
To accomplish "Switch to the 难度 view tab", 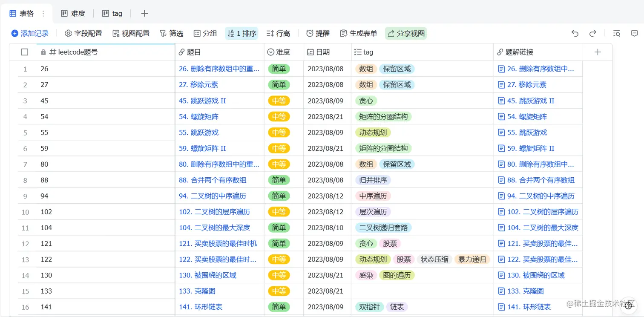I will pos(73,14).
